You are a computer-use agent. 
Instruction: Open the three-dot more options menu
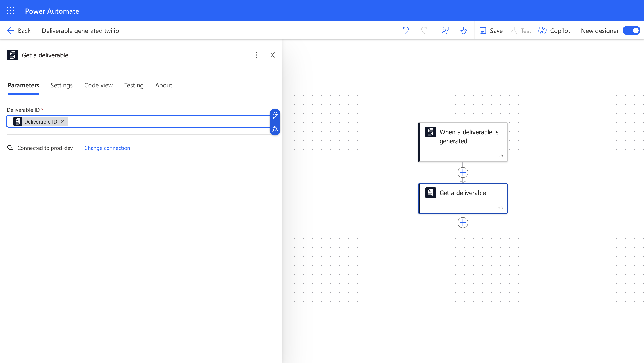click(256, 55)
